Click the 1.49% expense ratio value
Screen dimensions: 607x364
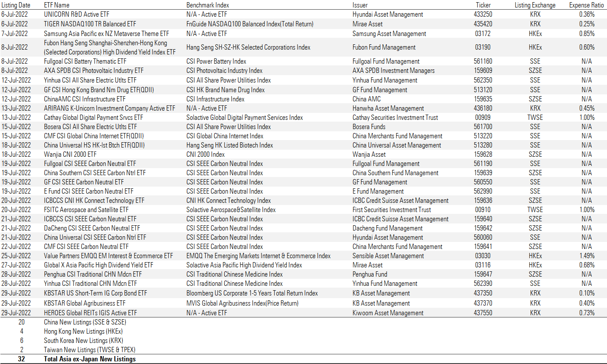tap(586, 256)
